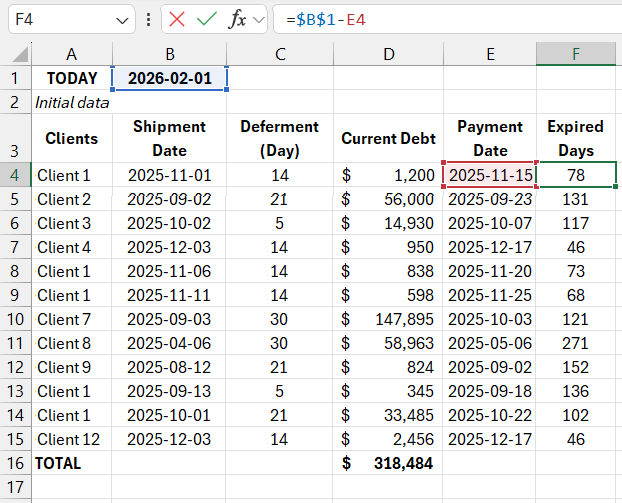Select column F header
The width and height of the screenshot is (622, 503).
pos(576,54)
